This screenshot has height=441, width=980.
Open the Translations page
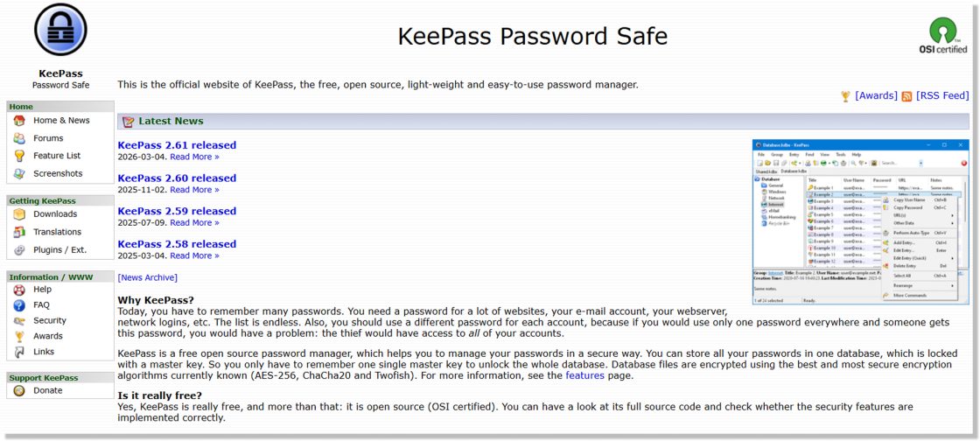pos(57,232)
